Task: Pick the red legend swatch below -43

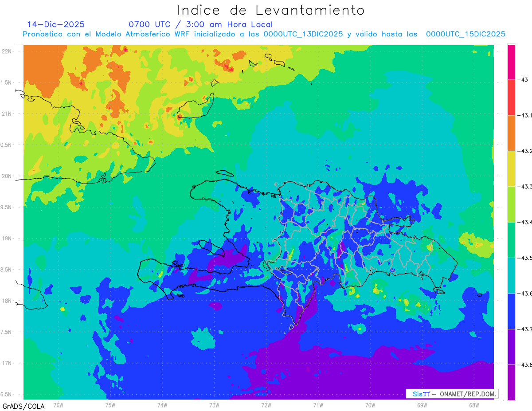Action: click(x=511, y=98)
